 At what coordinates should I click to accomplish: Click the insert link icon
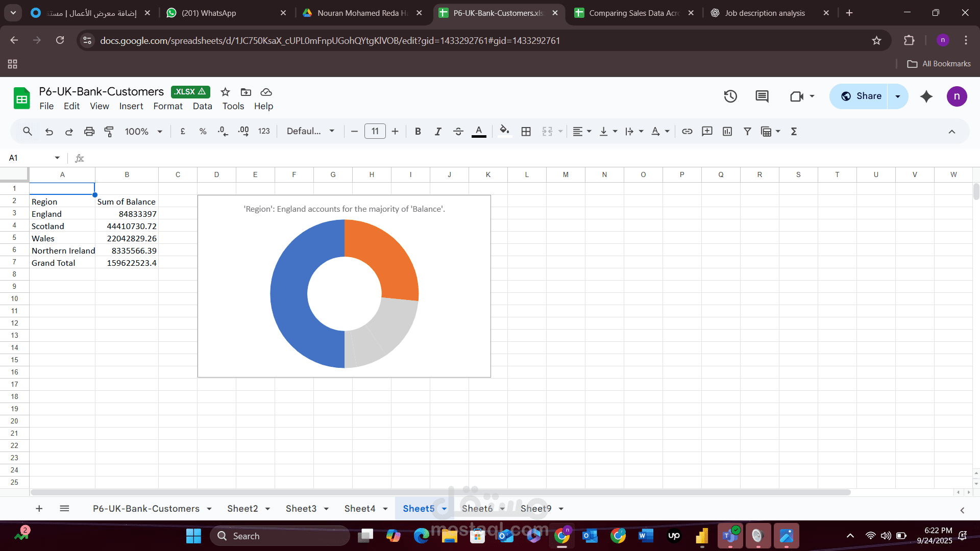687,132
